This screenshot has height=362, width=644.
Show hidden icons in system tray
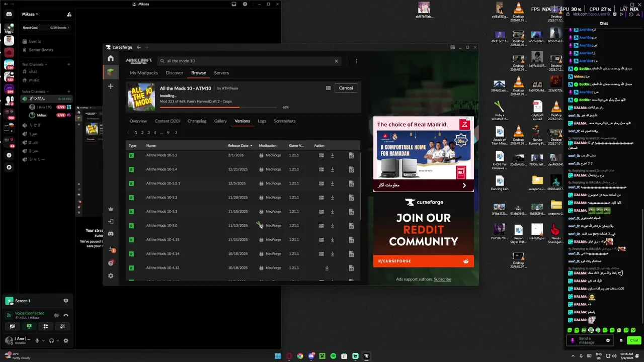click(573, 356)
